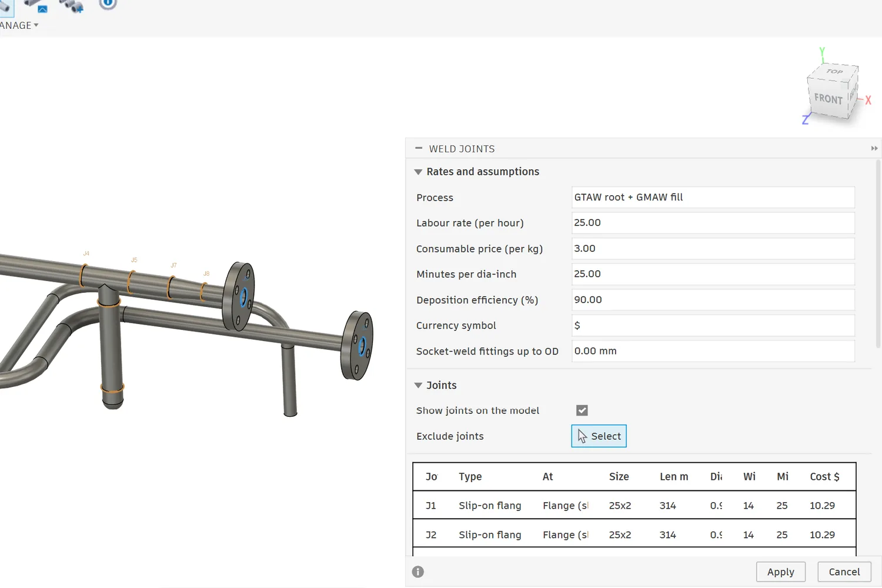Screen dimensions: 882x588
Task: Click Flange (sl cell in row J1
Action: click(566, 505)
